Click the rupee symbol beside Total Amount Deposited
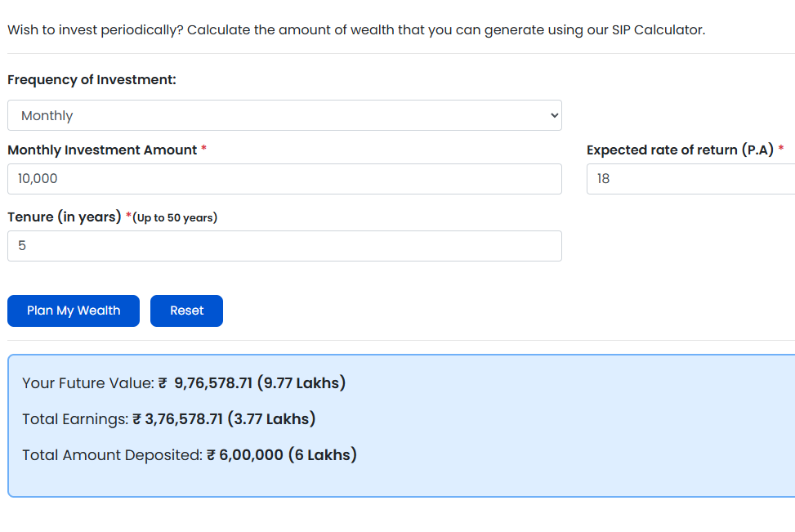Image resolution: width=795 pixels, height=532 pixels. pyautogui.click(x=211, y=455)
